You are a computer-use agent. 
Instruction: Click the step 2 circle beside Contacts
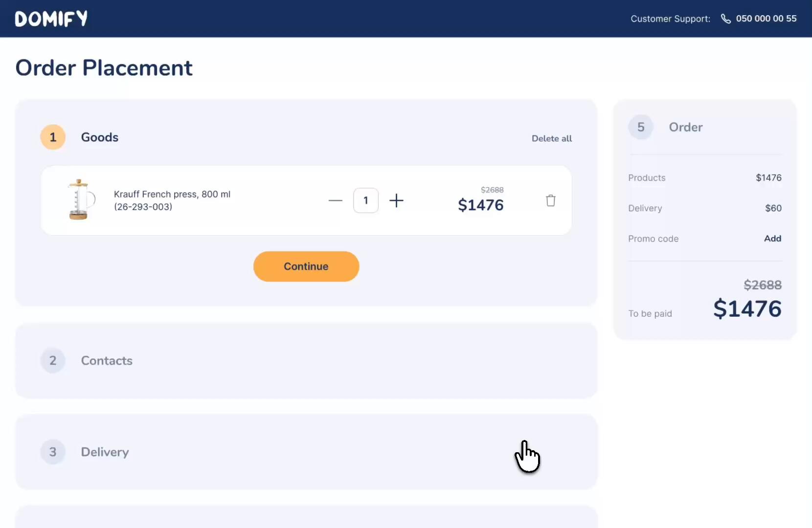53,360
